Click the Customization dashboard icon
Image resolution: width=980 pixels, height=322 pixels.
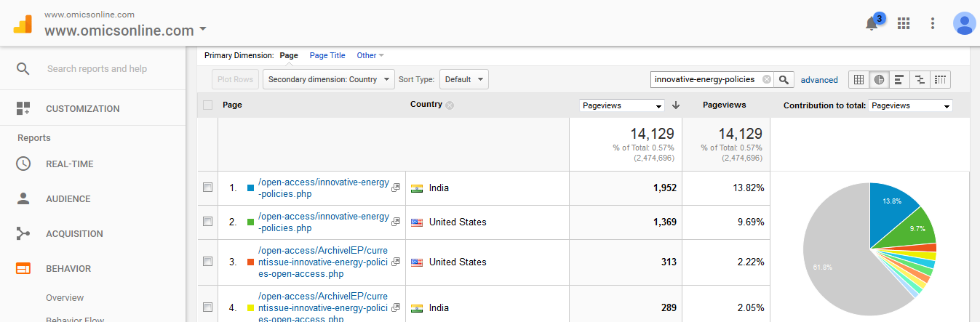[x=23, y=109]
